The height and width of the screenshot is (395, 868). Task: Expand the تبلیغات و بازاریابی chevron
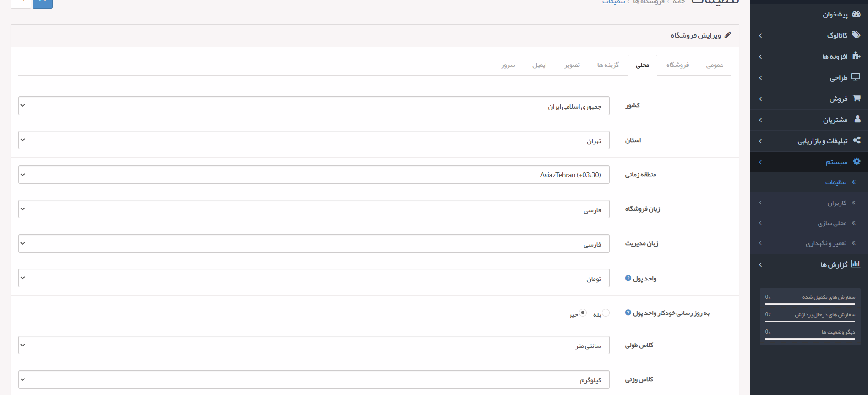pos(760,141)
